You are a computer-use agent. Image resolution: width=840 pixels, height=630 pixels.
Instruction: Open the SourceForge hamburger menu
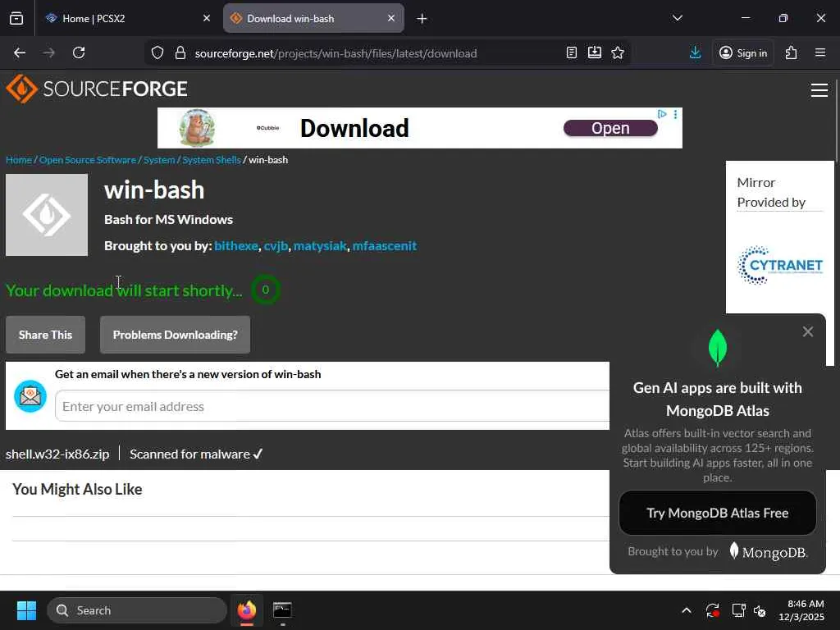pos(819,90)
